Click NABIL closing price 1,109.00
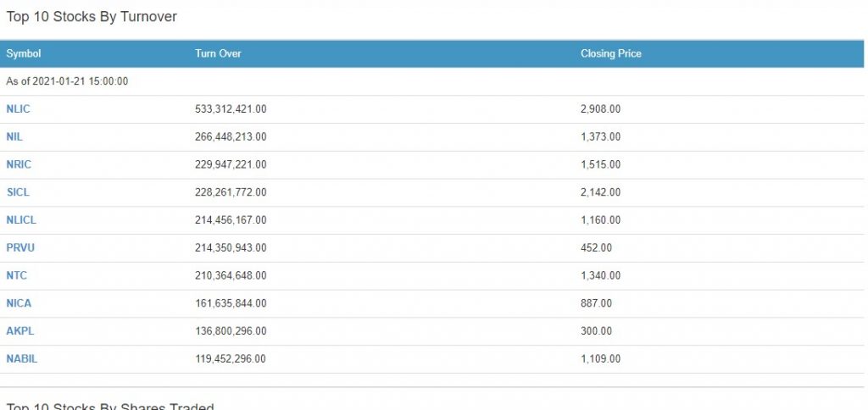 (600, 358)
